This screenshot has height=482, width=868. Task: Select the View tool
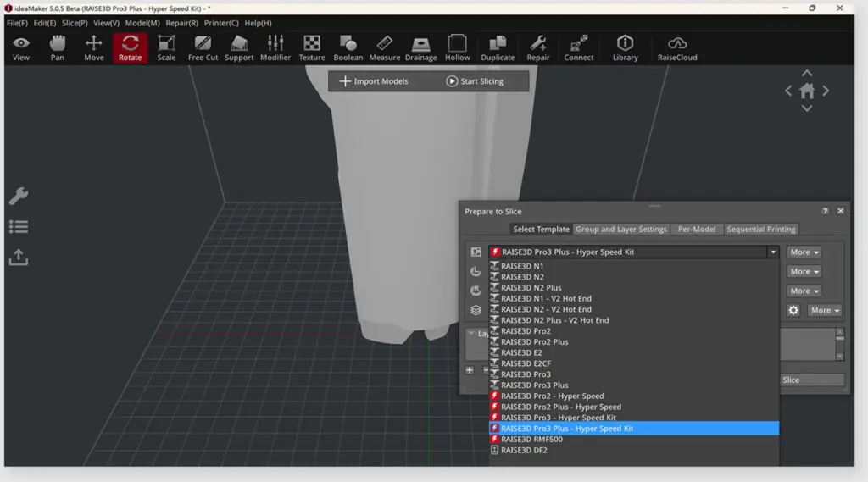(x=21, y=48)
